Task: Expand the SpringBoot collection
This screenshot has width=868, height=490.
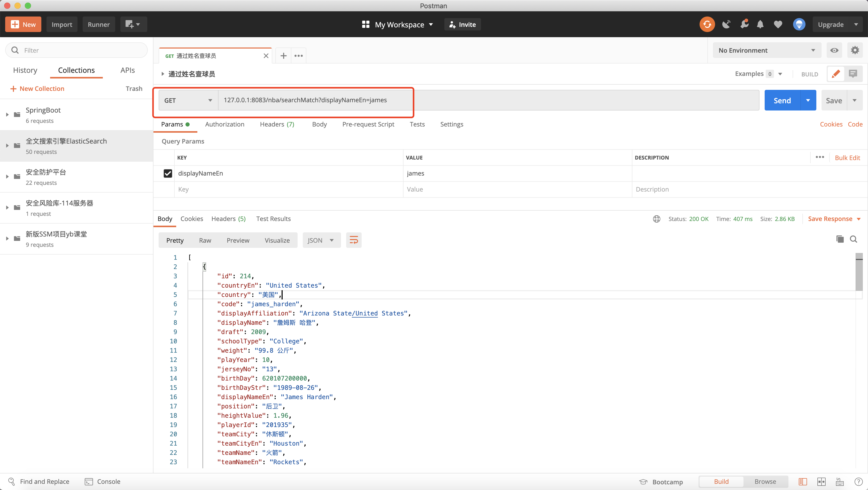Action: tap(7, 115)
